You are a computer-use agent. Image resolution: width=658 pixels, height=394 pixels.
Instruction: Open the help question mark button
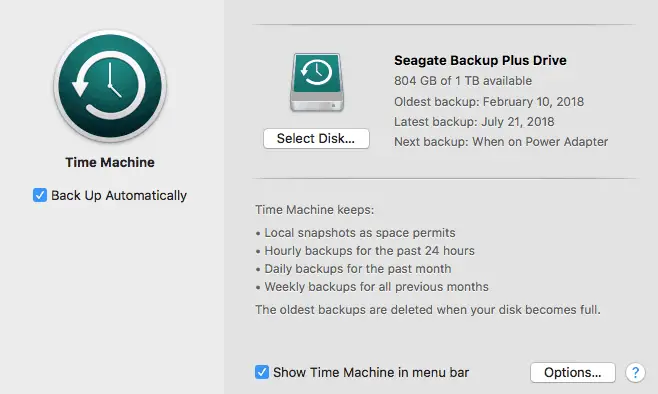(x=635, y=372)
